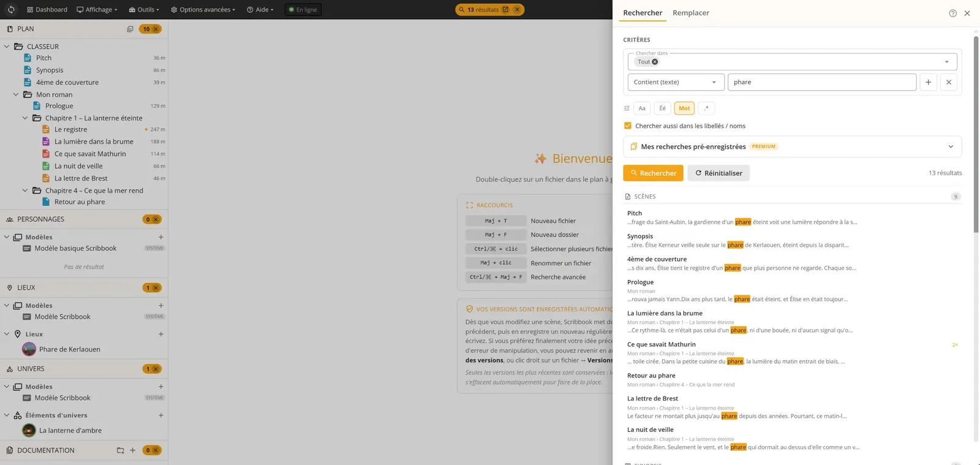
Task: Remove the 'Tout' chip from Chercher dans
Action: (x=655, y=62)
